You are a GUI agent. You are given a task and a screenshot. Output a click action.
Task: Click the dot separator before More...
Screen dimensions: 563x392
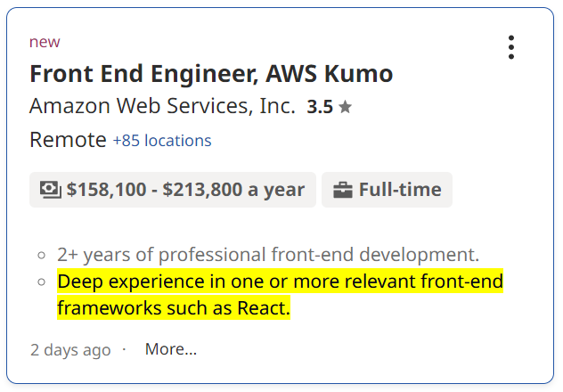tap(124, 349)
